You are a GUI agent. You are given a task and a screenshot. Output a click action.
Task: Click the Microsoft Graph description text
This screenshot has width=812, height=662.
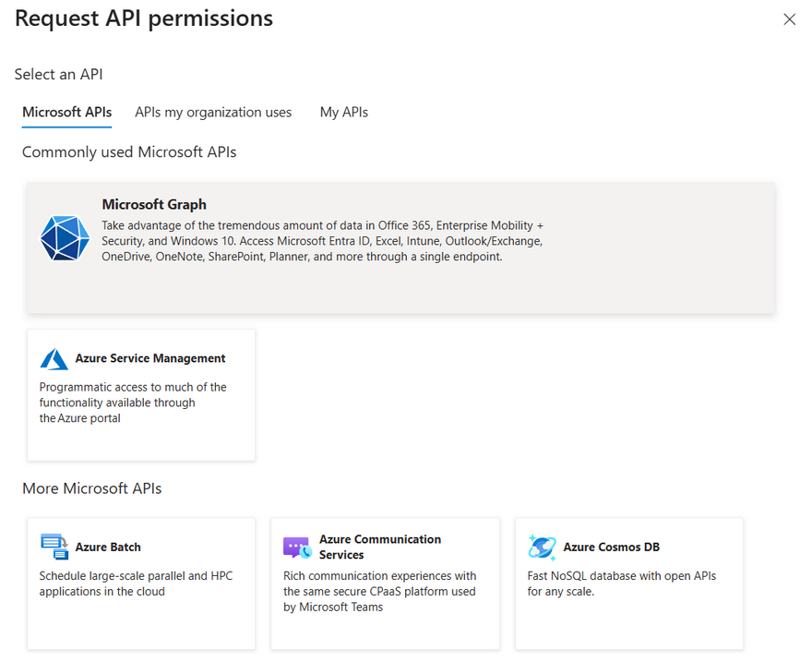coord(323,241)
